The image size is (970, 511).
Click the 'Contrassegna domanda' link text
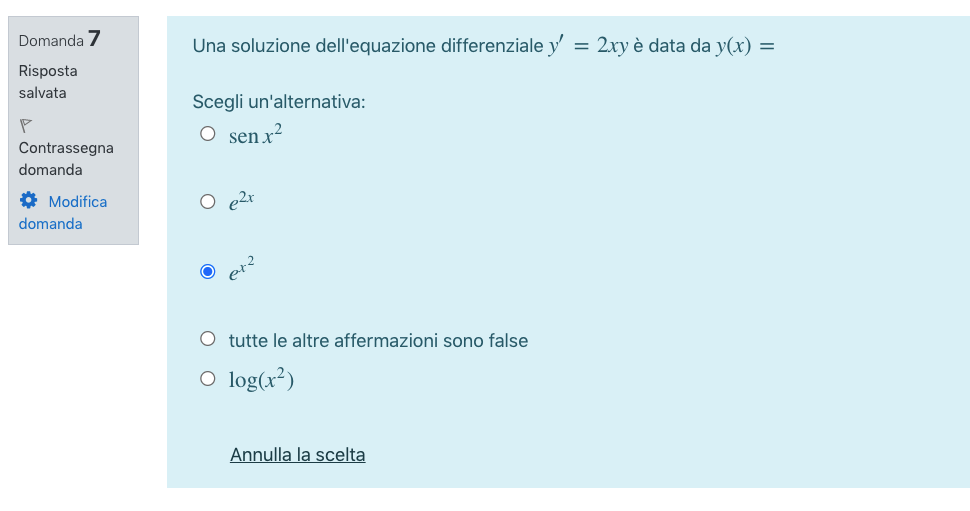pos(65,159)
